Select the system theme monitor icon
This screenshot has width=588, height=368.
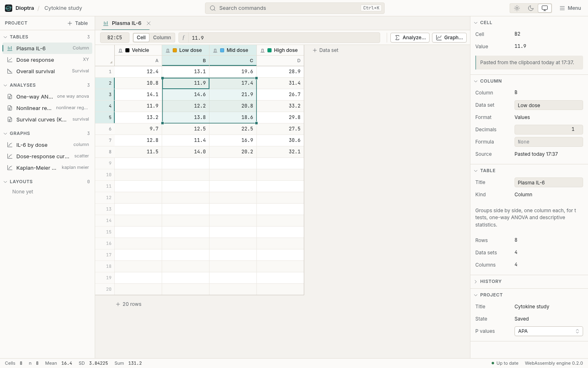click(545, 8)
